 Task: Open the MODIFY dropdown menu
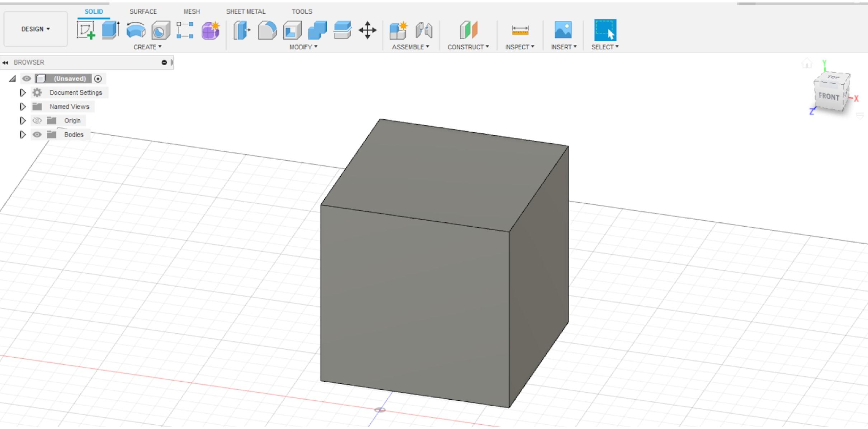[x=303, y=47]
